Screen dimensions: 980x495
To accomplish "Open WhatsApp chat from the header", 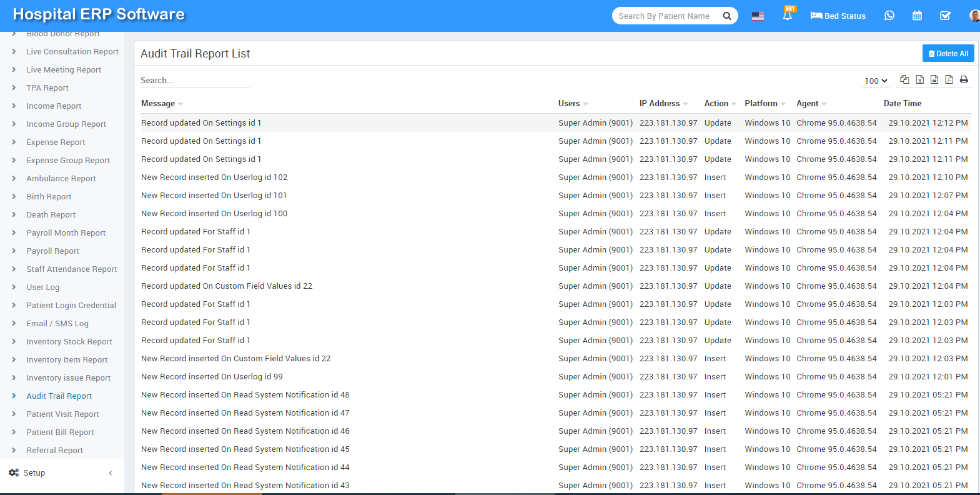I will 889,16.
